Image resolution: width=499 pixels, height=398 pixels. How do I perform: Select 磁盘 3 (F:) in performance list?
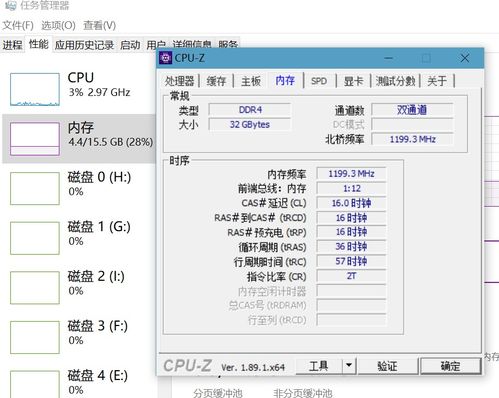[x=79, y=337]
